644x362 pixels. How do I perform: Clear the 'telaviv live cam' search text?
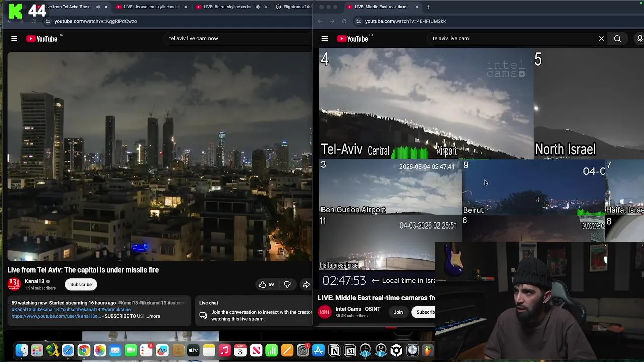pos(601,38)
